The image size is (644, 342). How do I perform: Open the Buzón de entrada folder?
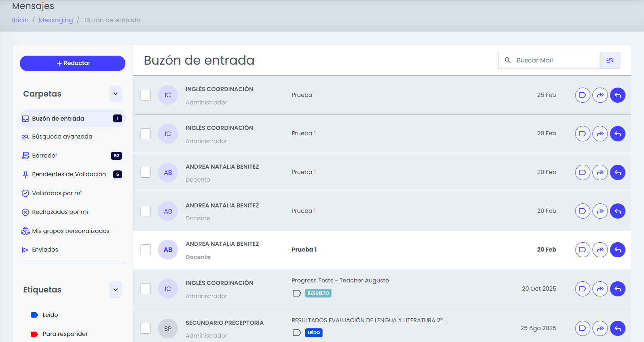pos(72,118)
